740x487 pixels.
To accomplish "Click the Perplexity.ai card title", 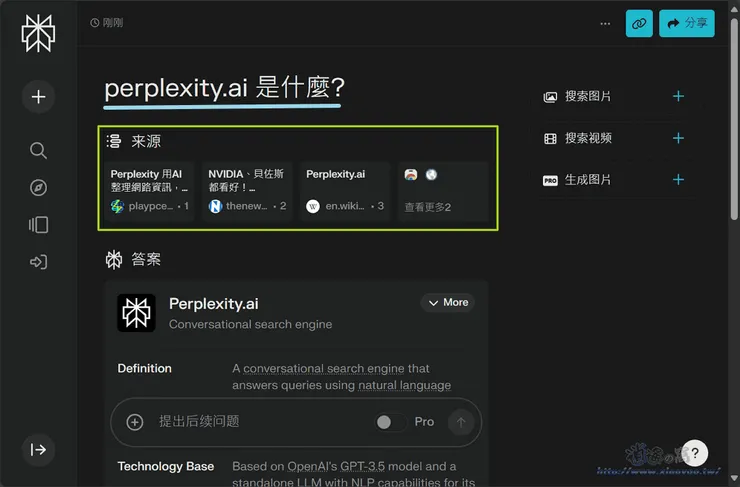I will pos(214,303).
